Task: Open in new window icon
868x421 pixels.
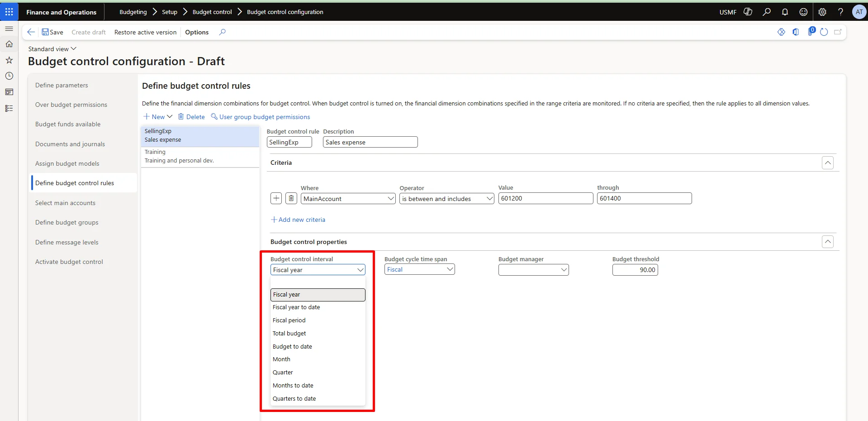Action: (838, 32)
